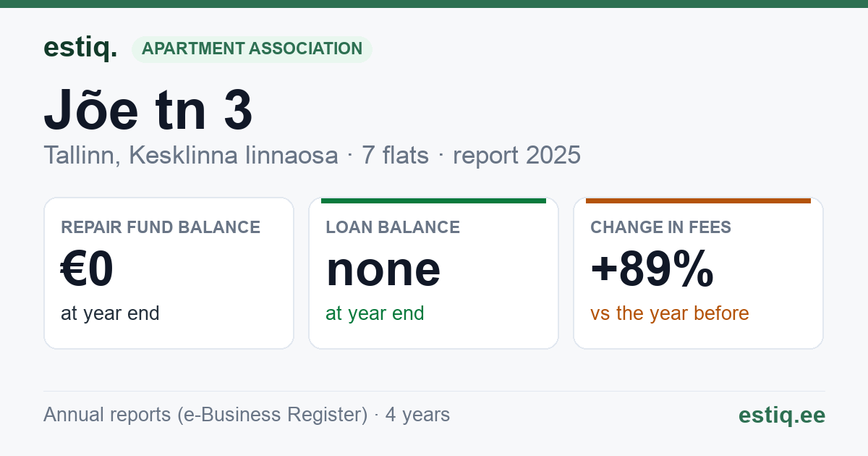This screenshot has height=456, width=868.
Task: Click green 'at year end' loan caption
Action: point(375,313)
